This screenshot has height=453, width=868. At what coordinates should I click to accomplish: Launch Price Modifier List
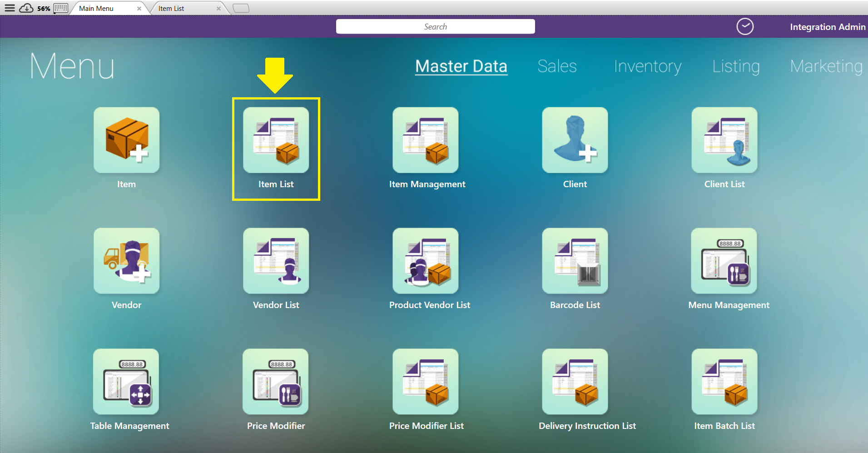(x=425, y=382)
